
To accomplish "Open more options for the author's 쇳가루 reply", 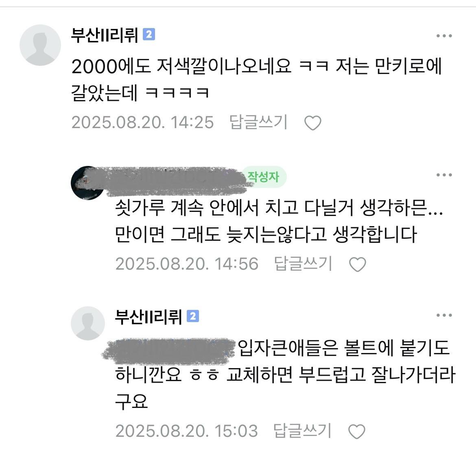I will point(444,175).
